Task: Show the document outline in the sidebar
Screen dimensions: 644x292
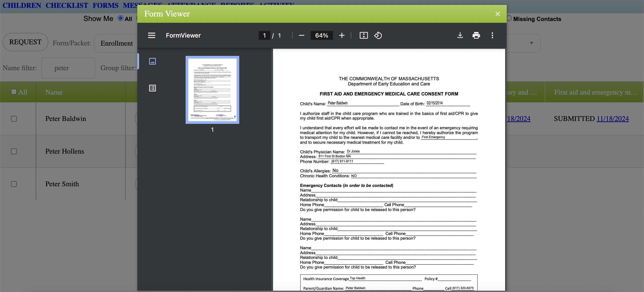Action: 153,88
